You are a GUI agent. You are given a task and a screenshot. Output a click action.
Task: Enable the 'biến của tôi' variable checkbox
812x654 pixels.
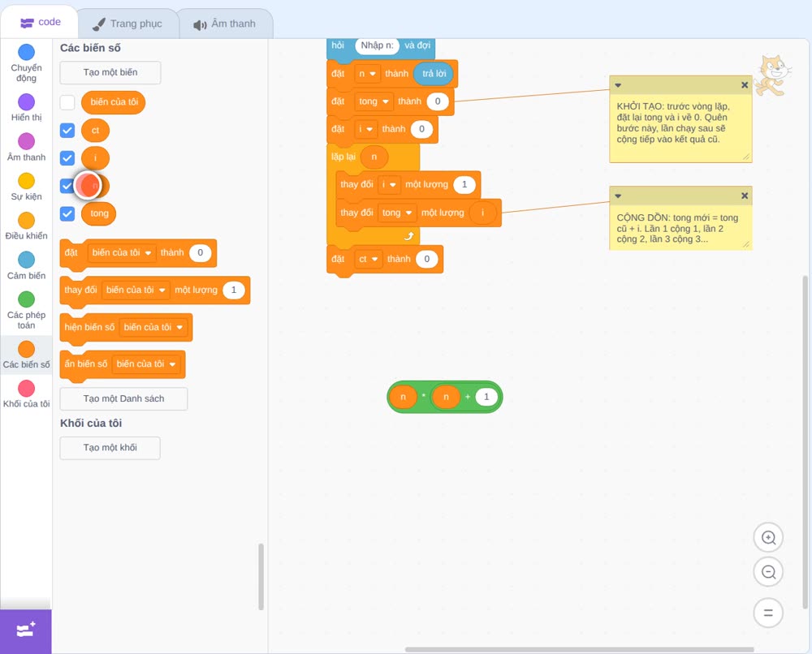67,102
